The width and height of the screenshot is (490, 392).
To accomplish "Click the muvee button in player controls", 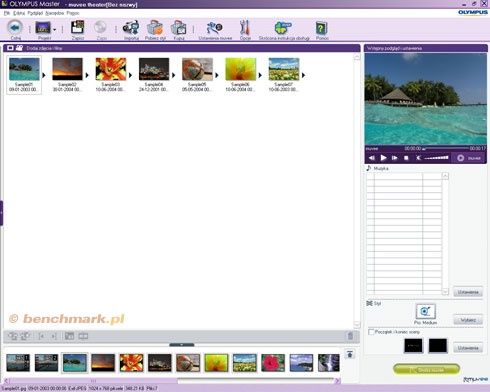I will click(469, 158).
